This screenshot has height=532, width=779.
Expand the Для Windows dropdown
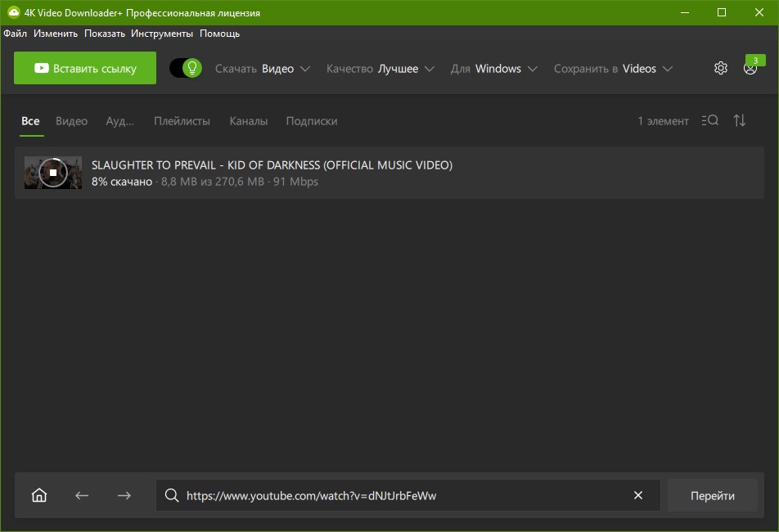click(494, 69)
